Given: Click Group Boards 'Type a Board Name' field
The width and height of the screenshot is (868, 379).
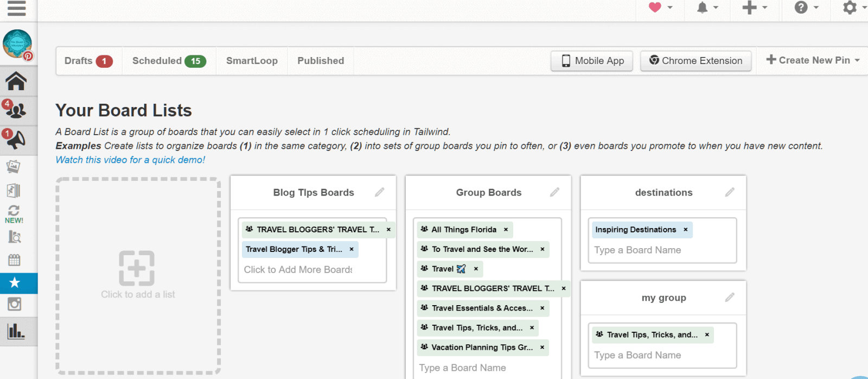Looking at the screenshot, I should 462,368.
